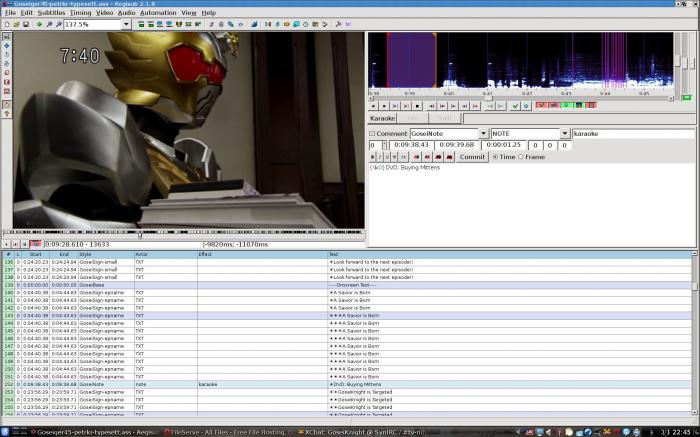The width and height of the screenshot is (700, 437).
Task: Save the subtitles file
Action: (x=25, y=24)
